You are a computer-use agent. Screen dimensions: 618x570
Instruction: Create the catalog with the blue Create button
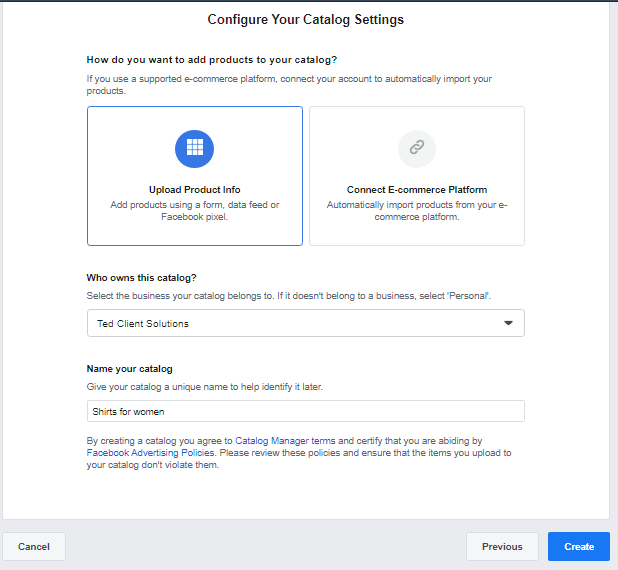tap(579, 546)
